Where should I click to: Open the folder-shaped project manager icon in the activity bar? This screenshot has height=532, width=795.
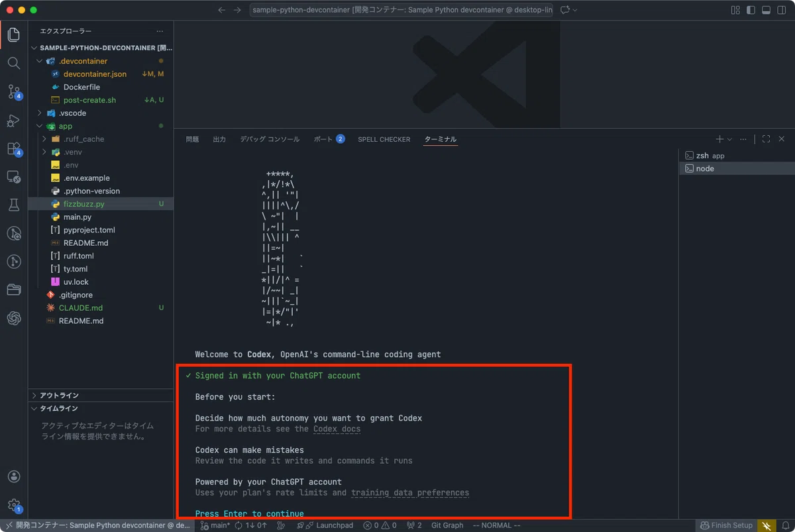point(13,290)
